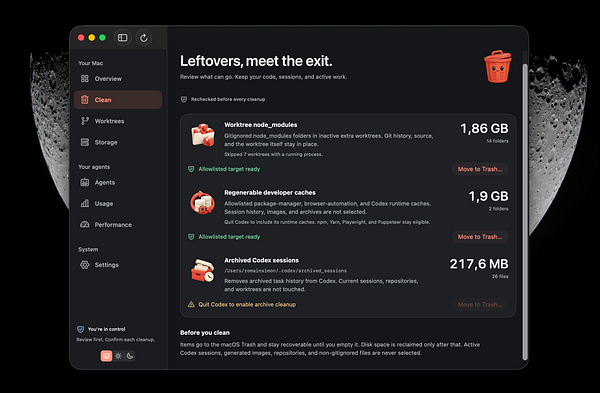Open the Overview grid icon

(85, 78)
